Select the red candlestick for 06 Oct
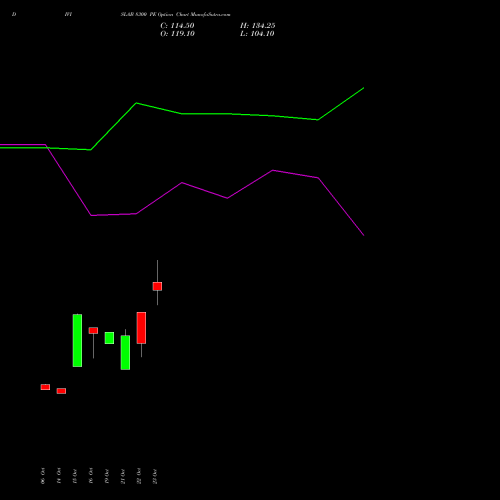This screenshot has width=500, height=500. point(45,387)
